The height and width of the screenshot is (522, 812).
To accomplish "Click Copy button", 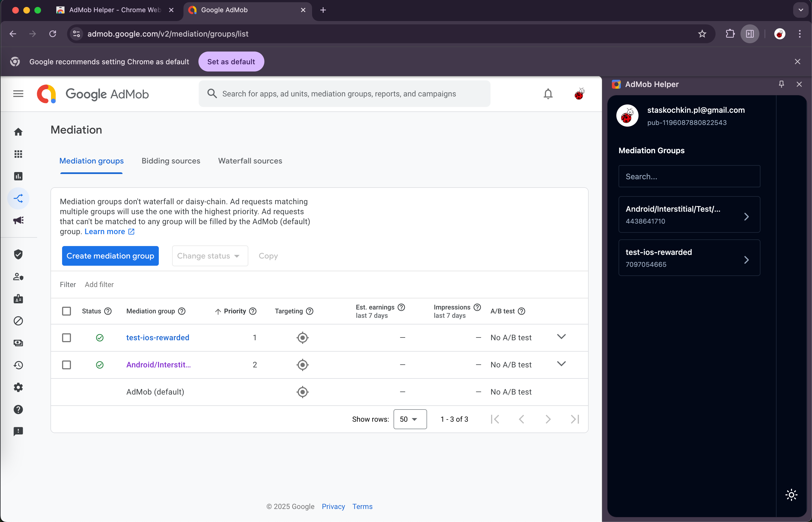I will point(268,256).
